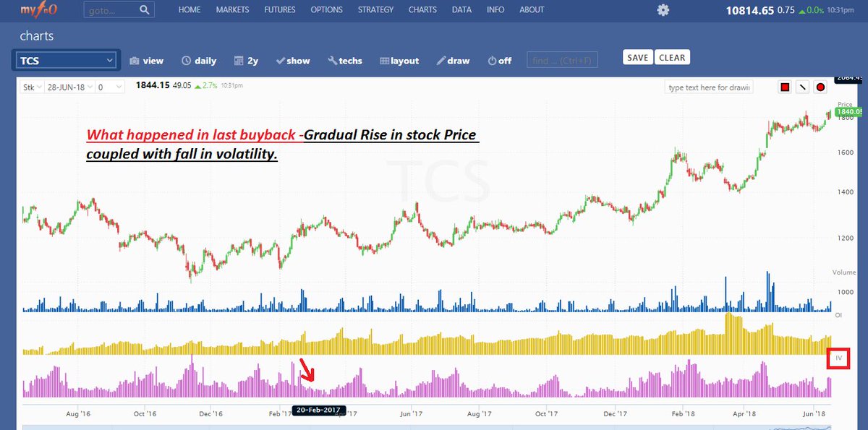The width and height of the screenshot is (868, 430).
Task: Open the CHARTS menu
Action: (x=422, y=10)
